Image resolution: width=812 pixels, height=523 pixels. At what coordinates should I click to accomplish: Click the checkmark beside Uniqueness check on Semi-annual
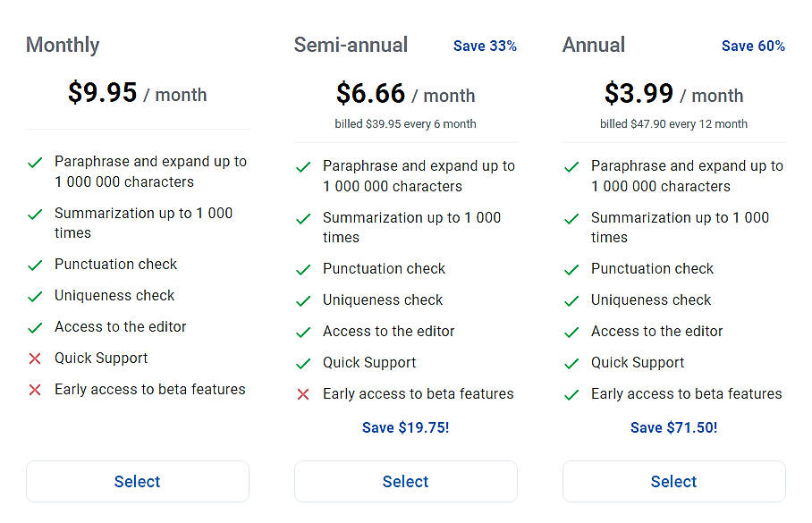[x=303, y=299]
